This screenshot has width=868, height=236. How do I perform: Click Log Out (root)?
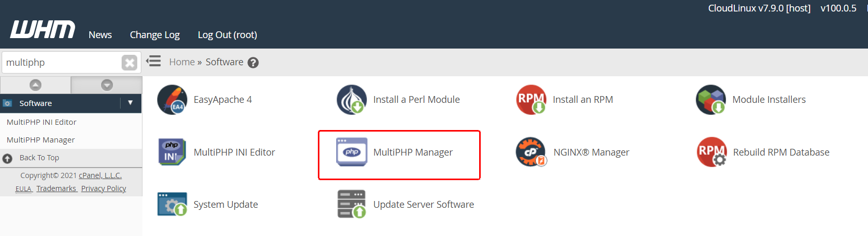(x=228, y=35)
